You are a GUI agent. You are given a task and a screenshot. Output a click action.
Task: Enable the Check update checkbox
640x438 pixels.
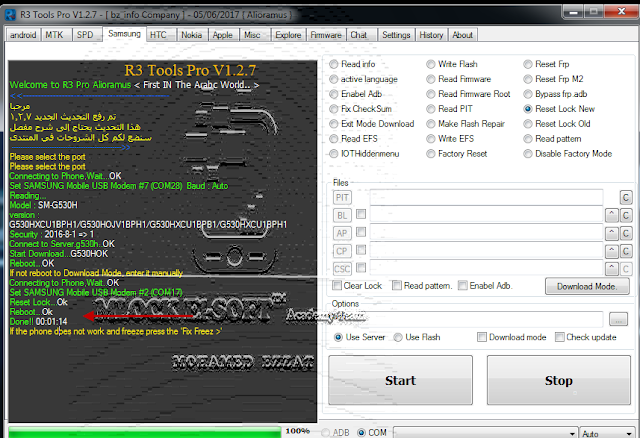pyautogui.click(x=560, y=337)
